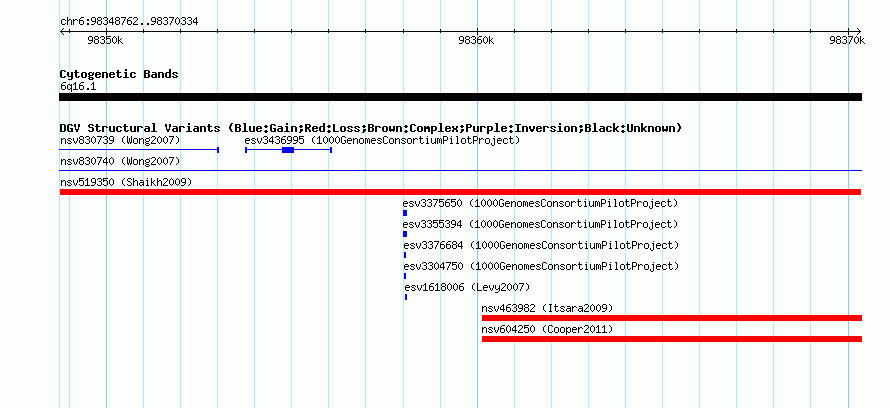Open the esv3375650 variant label
Viewport: 890px width, 408px height.
540,203
